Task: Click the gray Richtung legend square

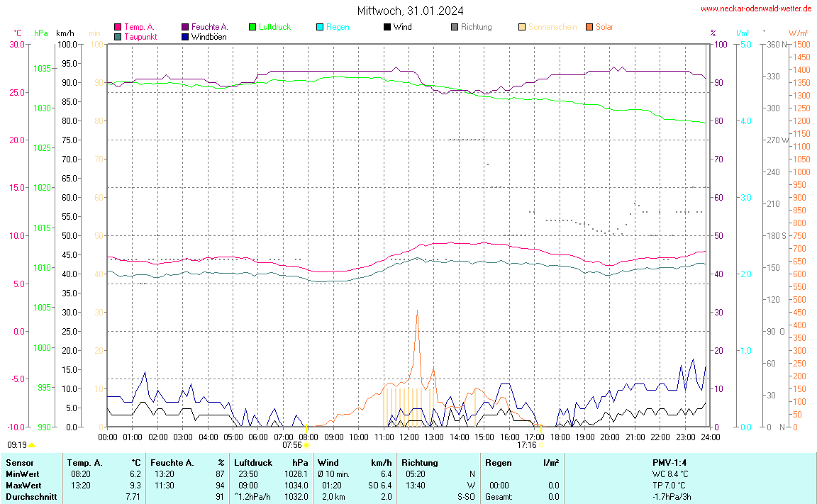Action: coord(455,27)
